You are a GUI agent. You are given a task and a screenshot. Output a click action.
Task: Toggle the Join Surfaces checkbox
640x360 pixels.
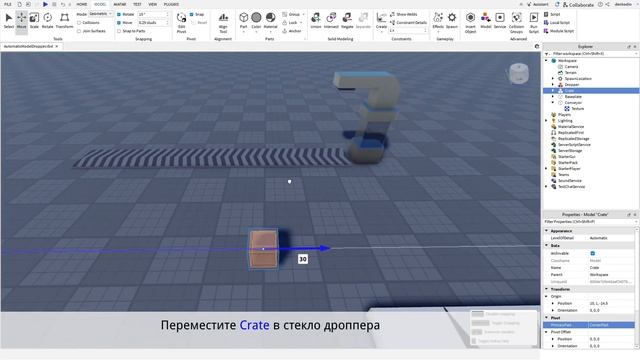[x=79, y=31]
